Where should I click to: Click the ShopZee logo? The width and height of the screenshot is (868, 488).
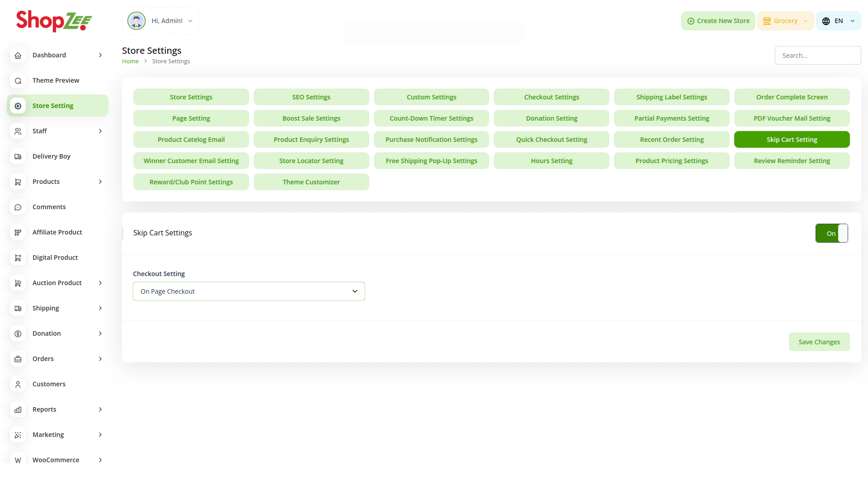54,21
